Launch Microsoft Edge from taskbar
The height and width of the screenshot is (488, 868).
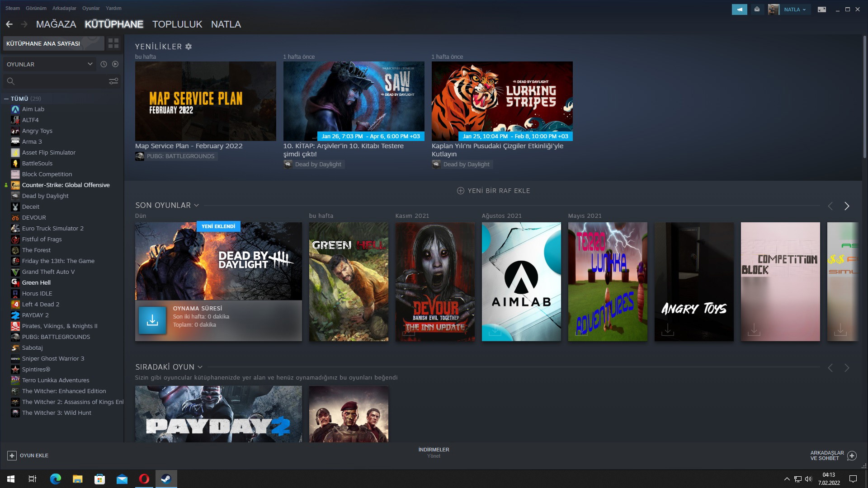[x=55, y=479]
